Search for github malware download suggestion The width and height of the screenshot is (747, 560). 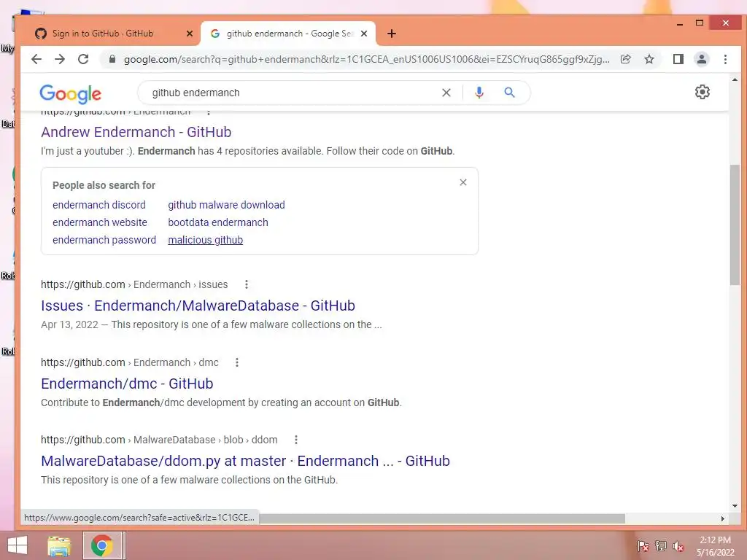click(226, 205)
